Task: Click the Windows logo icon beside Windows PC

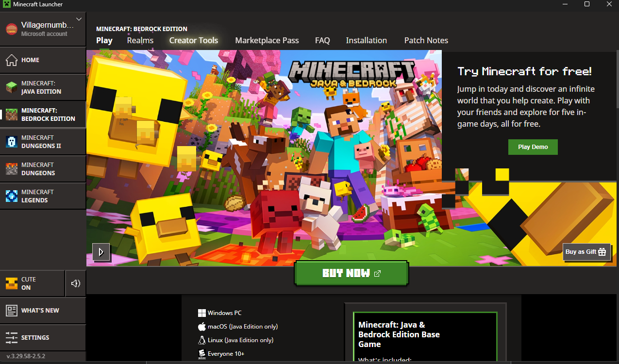Action: (202, 313)
